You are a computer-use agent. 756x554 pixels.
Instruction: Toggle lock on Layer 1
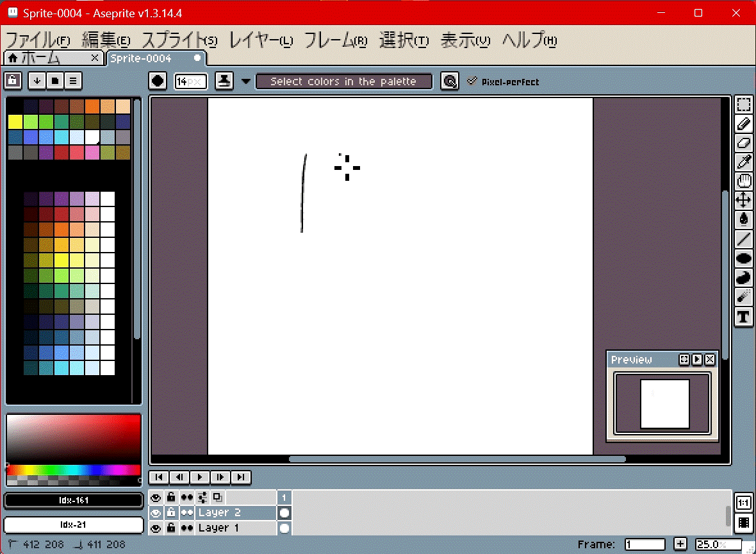click(x=171, y=528)
